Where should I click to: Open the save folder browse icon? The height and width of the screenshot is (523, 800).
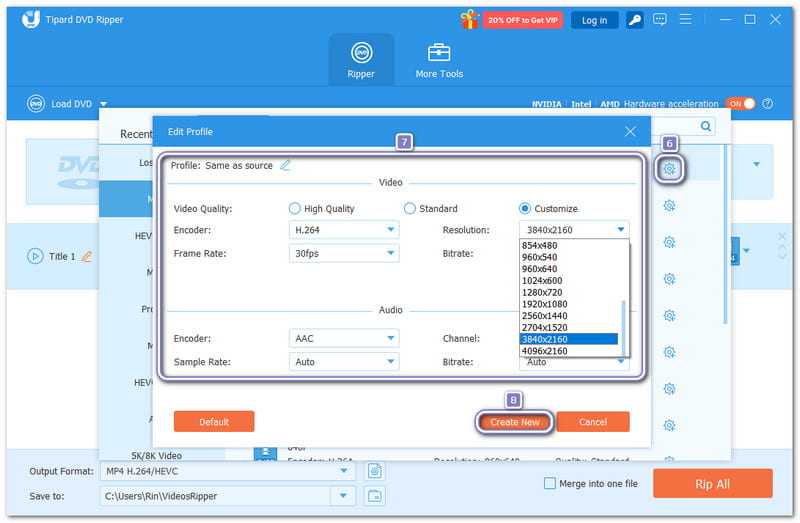[376, 495]
